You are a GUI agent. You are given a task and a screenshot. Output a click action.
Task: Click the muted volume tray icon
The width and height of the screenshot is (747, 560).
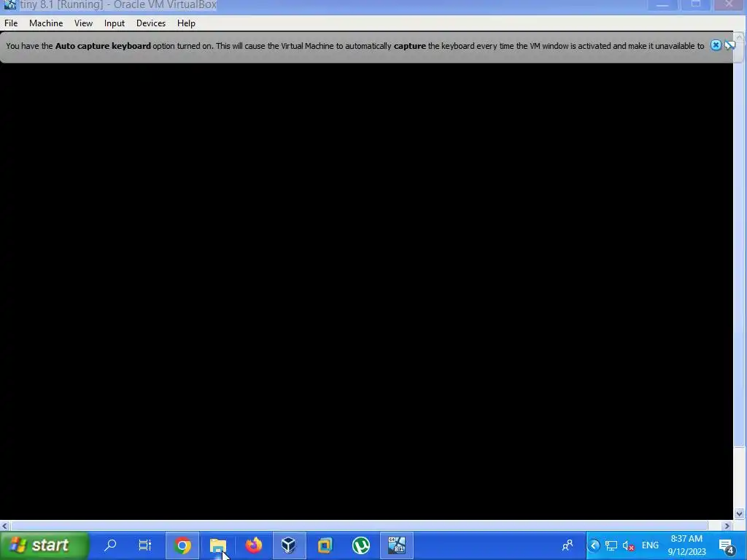click(628, 545)
